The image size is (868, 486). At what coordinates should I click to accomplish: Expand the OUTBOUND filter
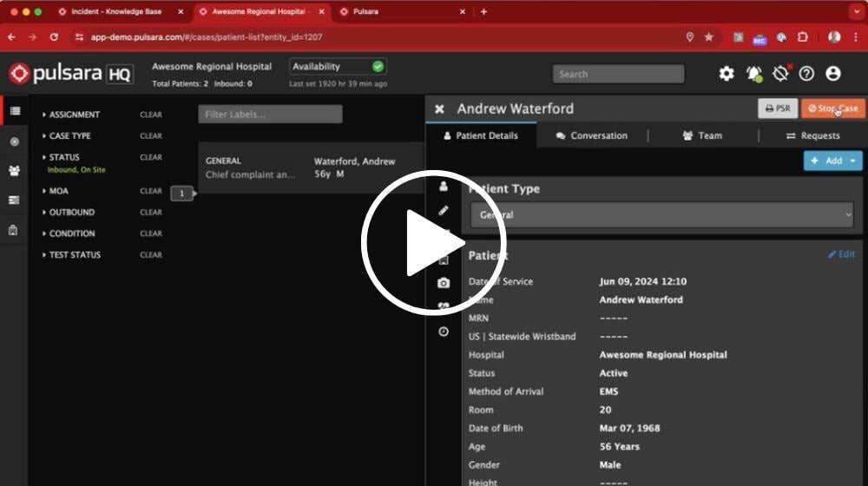coord(69,212)
